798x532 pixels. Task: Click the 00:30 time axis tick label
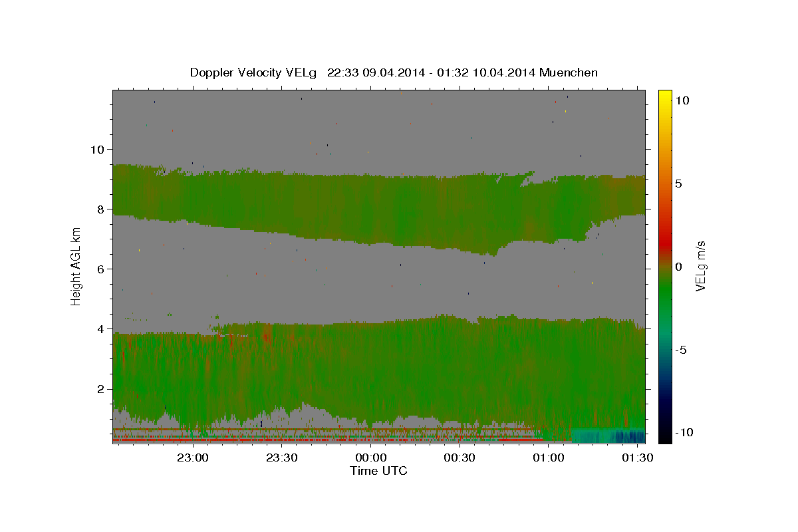point(459,458)
